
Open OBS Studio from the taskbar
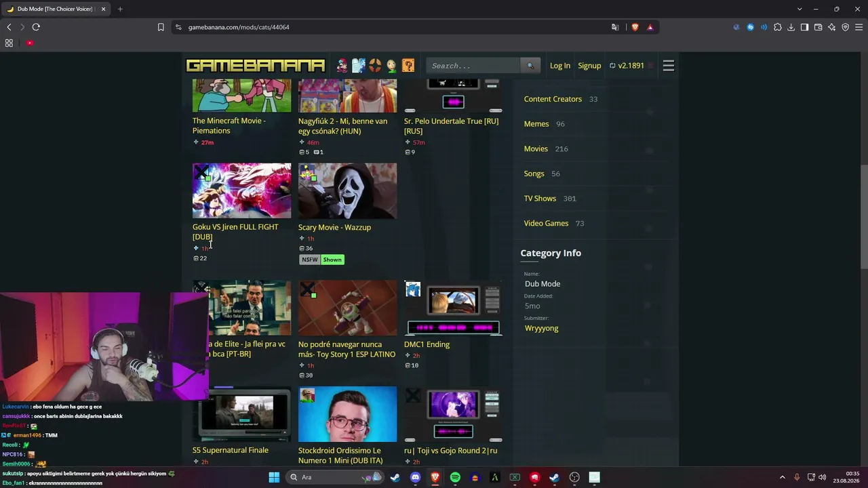[x=574, y=477]
